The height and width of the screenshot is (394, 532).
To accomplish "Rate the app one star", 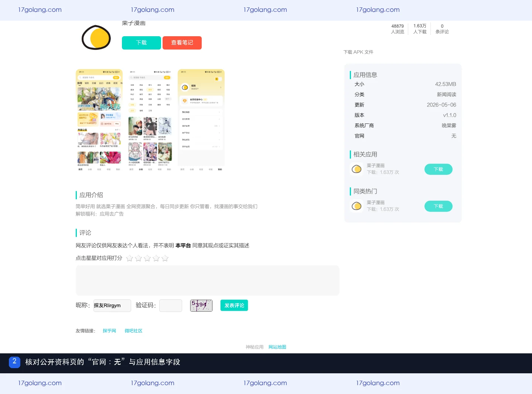I will tap(130, 258).
